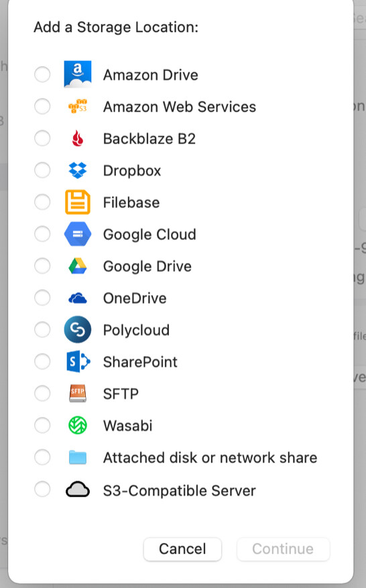
Task: Click the SharePoint logo icon
Action: click(78, 361)
